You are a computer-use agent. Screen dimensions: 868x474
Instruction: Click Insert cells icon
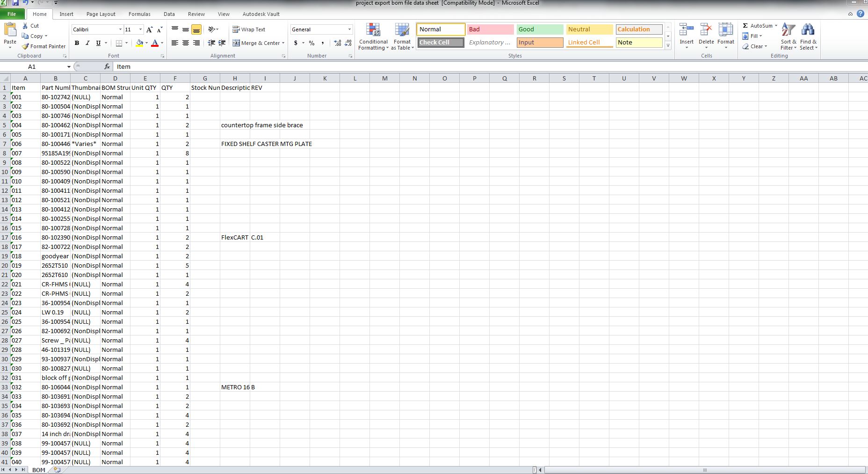(x=687, y=30)
